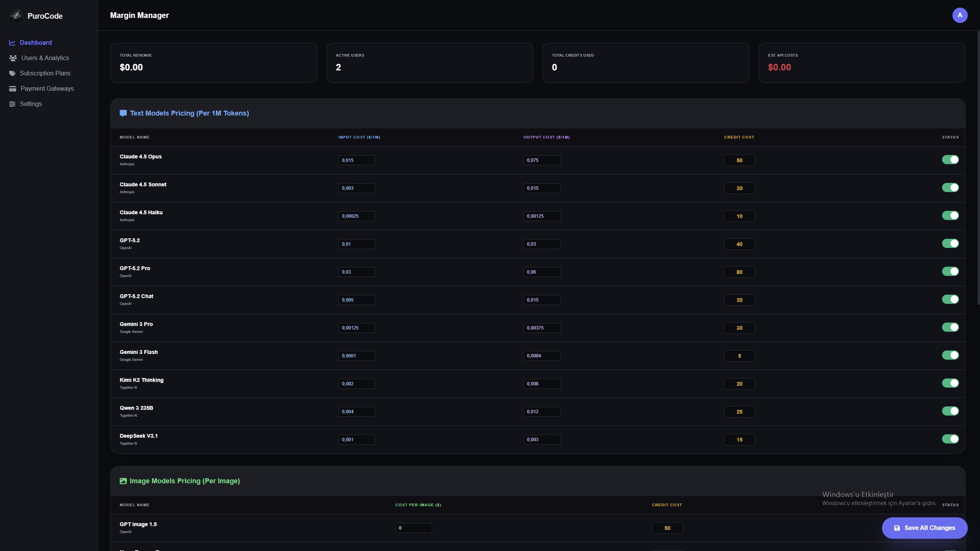Toggle the Gemini 3 Flash status
This screenshot has width=980, height=551.
click(x=950, y=355)
